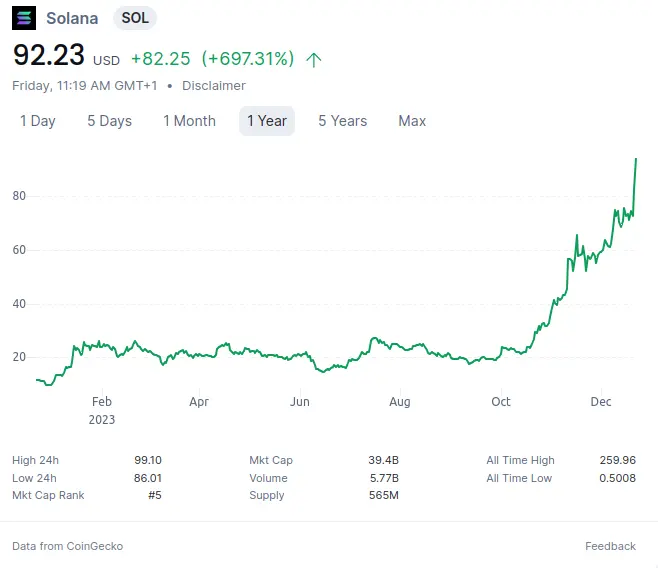Show the Max price history tab
Image resolution: width=658 pixels, height=568 pixels.
(412, 121)
